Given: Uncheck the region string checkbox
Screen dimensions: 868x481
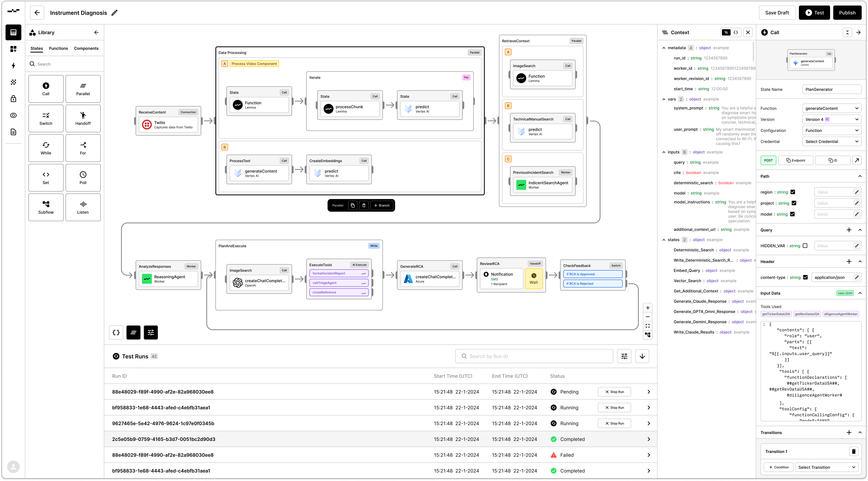Looking at the screenshot, I should click(x=793, y=192).
